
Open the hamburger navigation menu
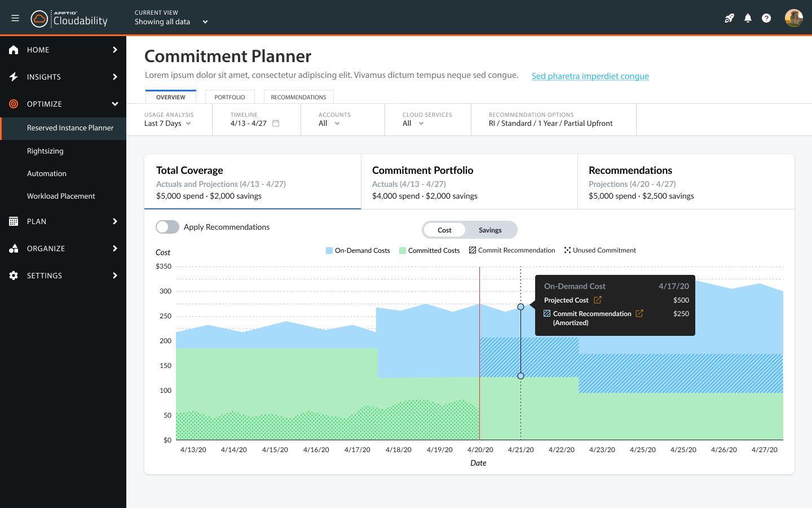[x=15, y=18]
